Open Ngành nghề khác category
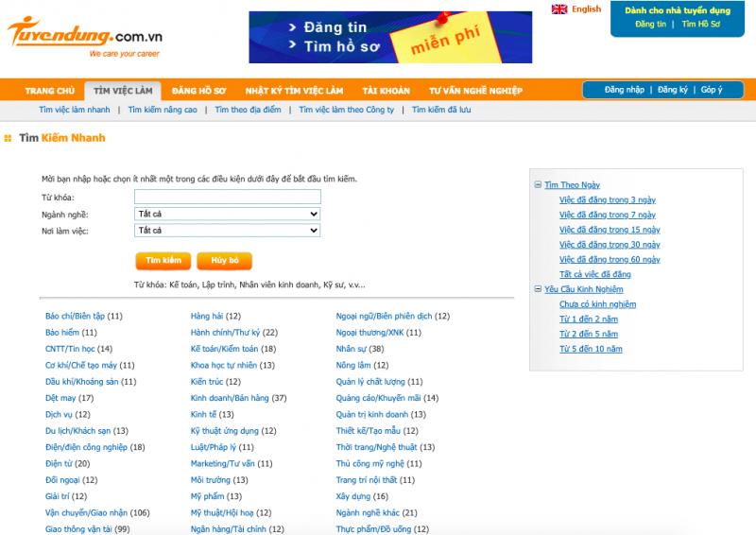 pyautogui.click(x=368, y=513)
